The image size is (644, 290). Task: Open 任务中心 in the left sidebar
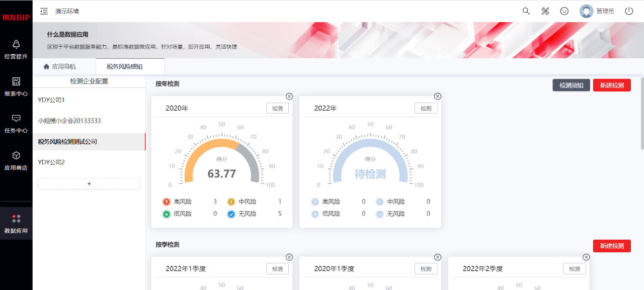16,124
